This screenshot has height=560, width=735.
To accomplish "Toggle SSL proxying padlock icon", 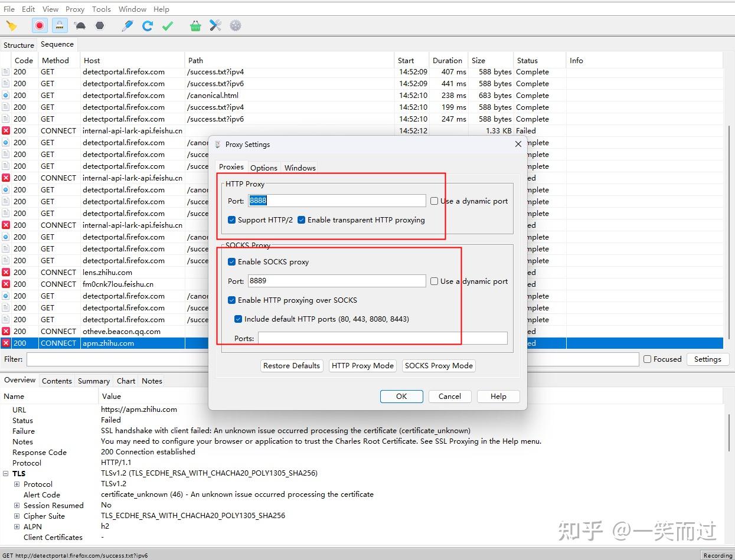I will tap(60, 25).
